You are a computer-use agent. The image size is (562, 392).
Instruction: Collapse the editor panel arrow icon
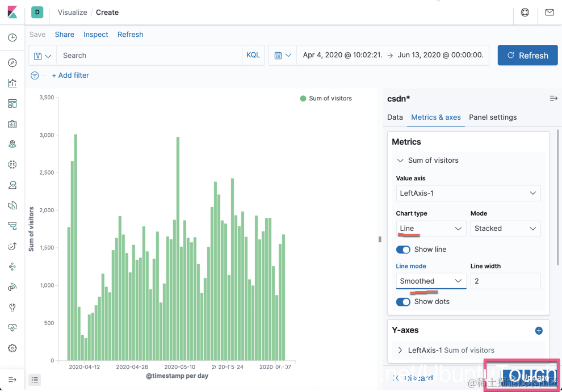tap(553, 98)
